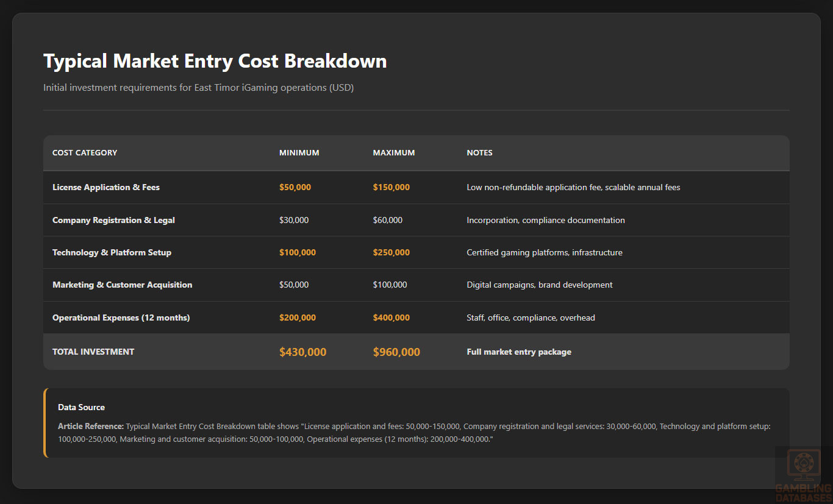Image resolution: width=833 pixels, height=504 pixels.
Task: Select the License Application & Fees row label
Action: (106, 187)
